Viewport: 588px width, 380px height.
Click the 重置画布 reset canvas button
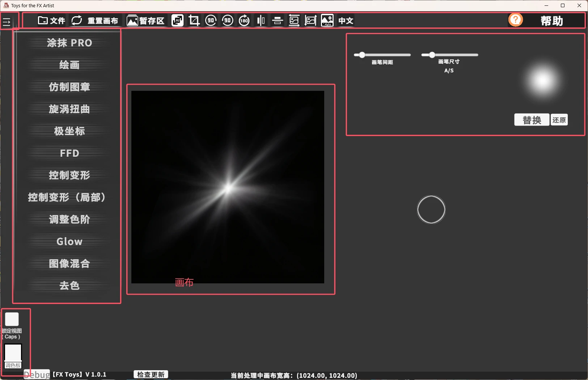pos(95,21)
